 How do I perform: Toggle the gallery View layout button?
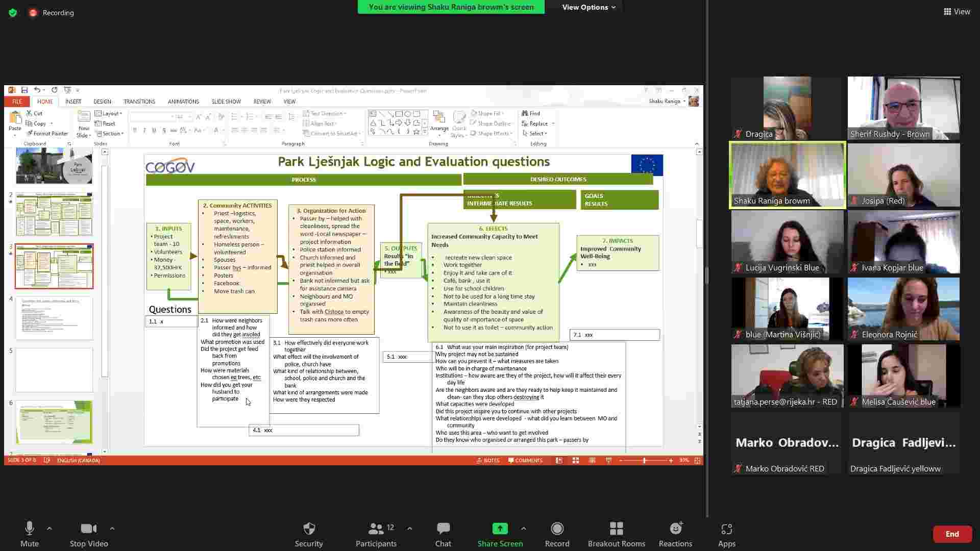957,12
